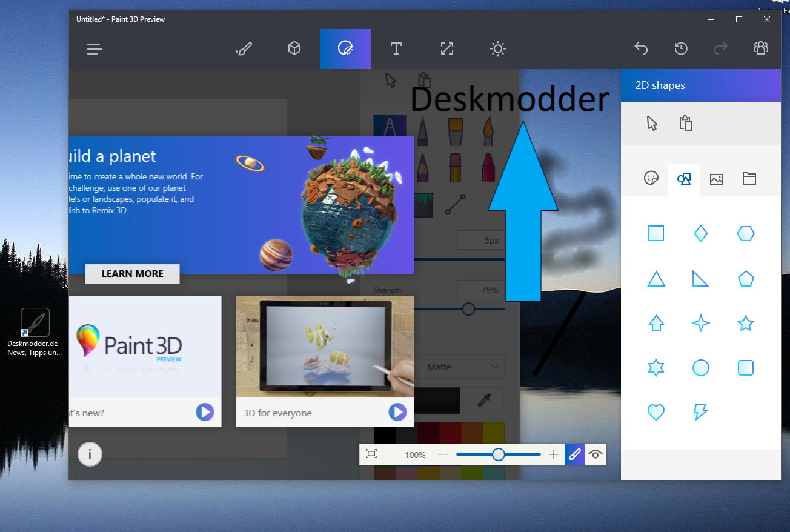Viewport: 790px width, 532px height.
Task: Insert the square shape
Action: [656, 233]
